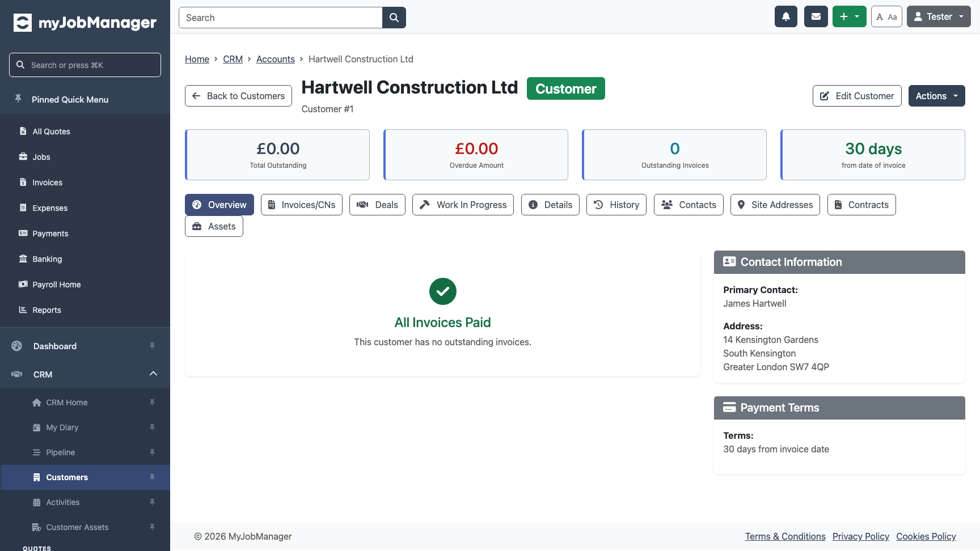Screen dimensions: 980x551
Task: Open Payments in sidebar
Action: point(85,234)
